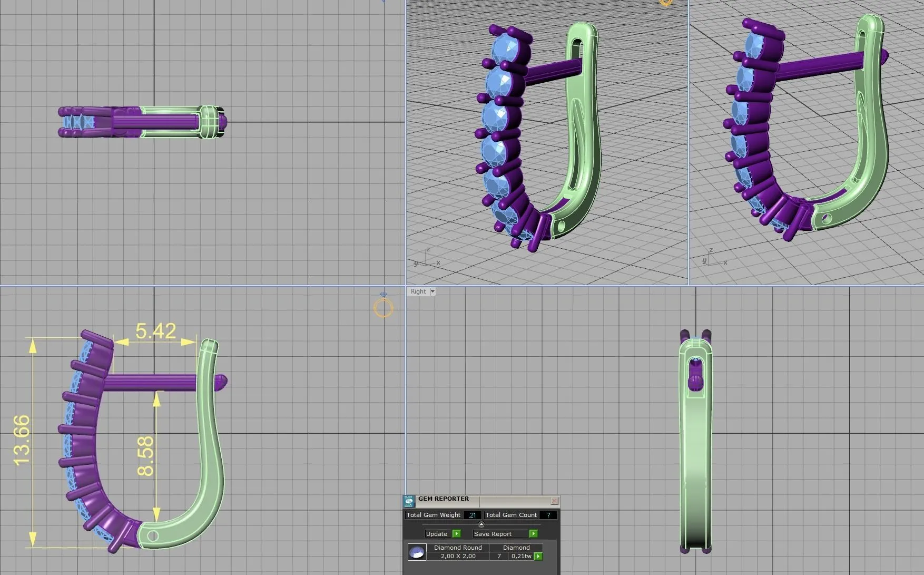The width and height of the screenshot is (924, 575).
Task: Select the 13.66 height dimension label
Action: [x=22, y=441]
